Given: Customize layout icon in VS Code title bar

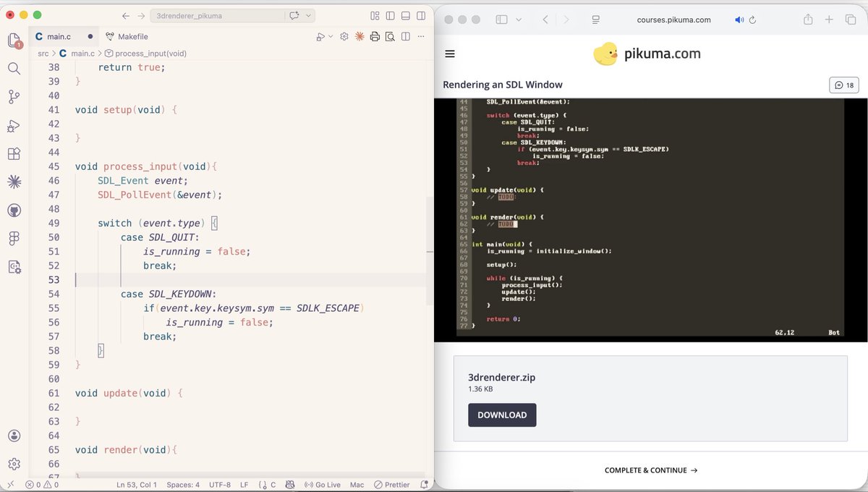Looking at the screenshot, I should click(x=375, y=15).
